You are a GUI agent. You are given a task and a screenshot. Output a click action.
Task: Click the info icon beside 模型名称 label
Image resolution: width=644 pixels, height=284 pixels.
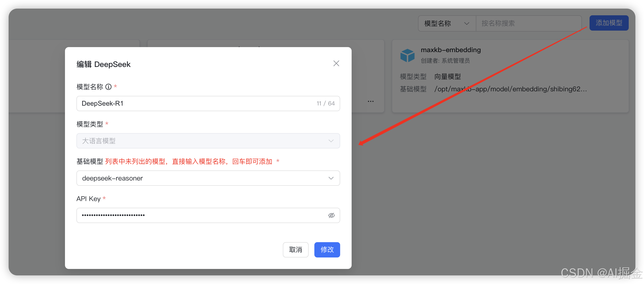pos(108,87)
